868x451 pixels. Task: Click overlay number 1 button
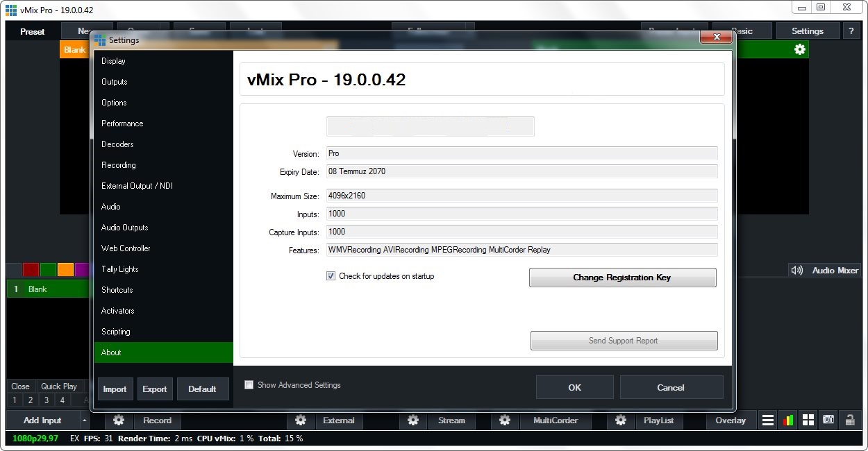(x=15, y=400)
